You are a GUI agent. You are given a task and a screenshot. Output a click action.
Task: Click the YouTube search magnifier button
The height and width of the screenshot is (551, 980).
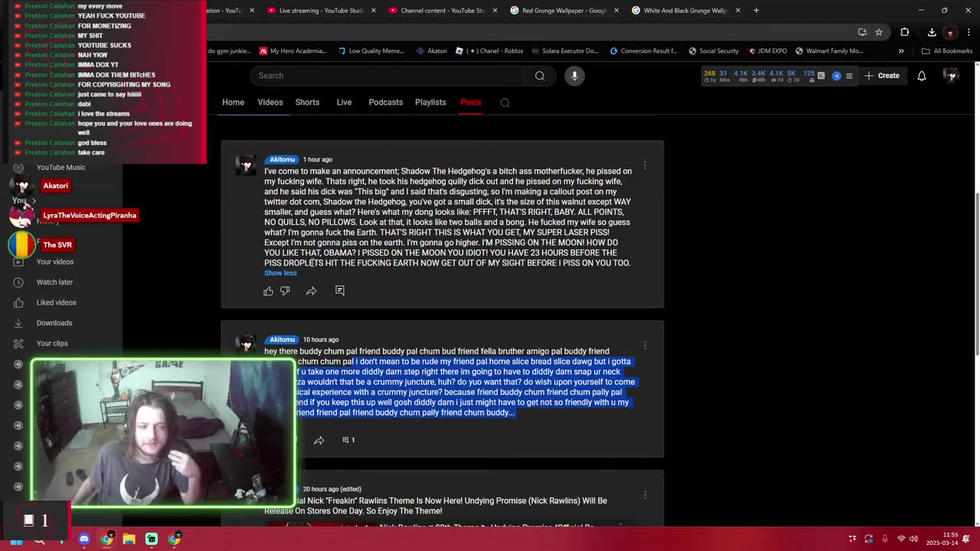(540, 76)
